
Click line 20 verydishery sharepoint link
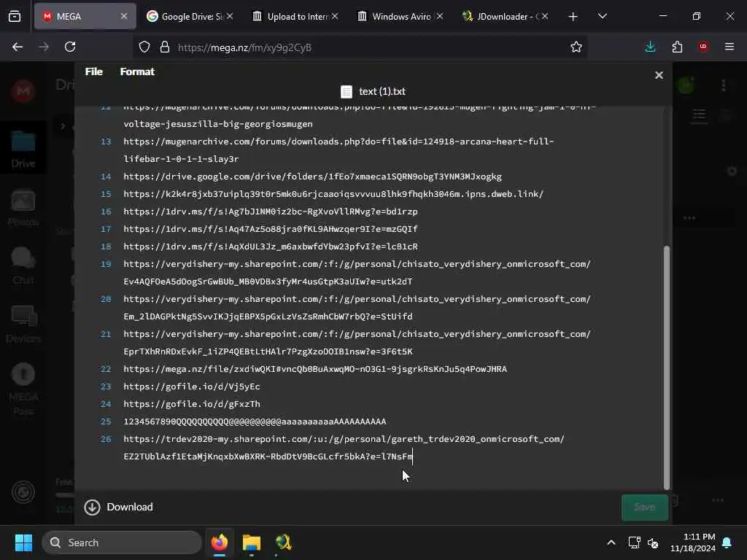[357, 308]
